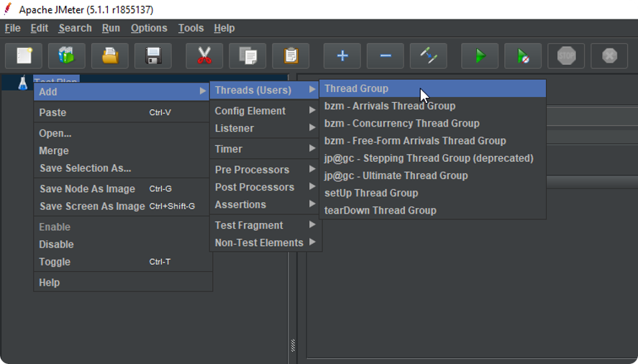Choose jp@gc - Ultimate Thread Group

click(432, 176)
